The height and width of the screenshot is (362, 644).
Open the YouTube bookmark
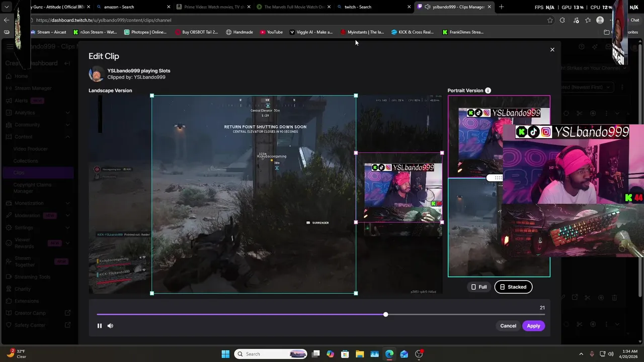point(272,32)
